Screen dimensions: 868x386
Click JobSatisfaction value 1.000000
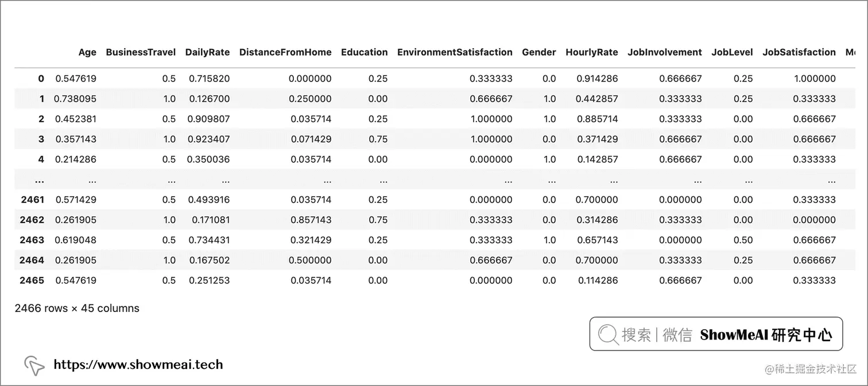click(815, 79)
